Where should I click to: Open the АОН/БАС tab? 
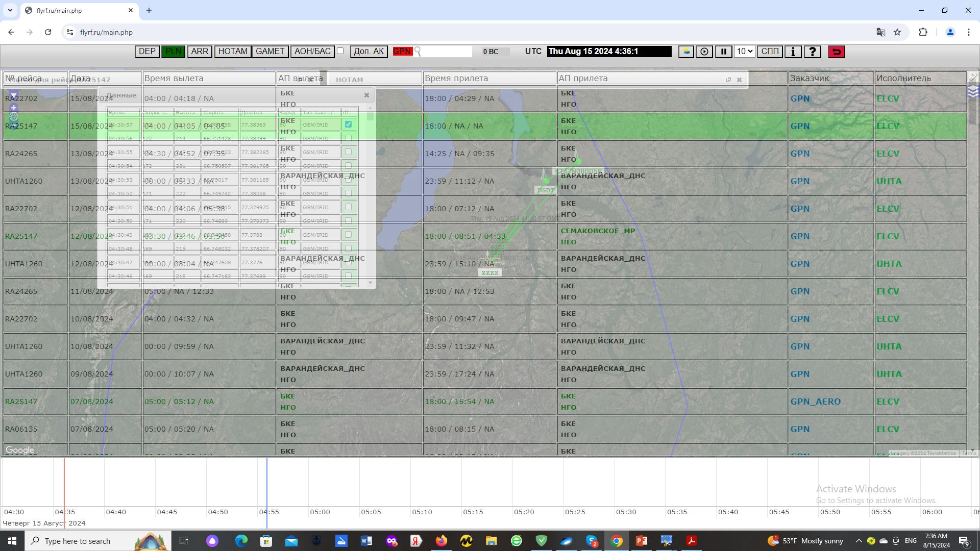pyautogui.click(x=312, y=52)
